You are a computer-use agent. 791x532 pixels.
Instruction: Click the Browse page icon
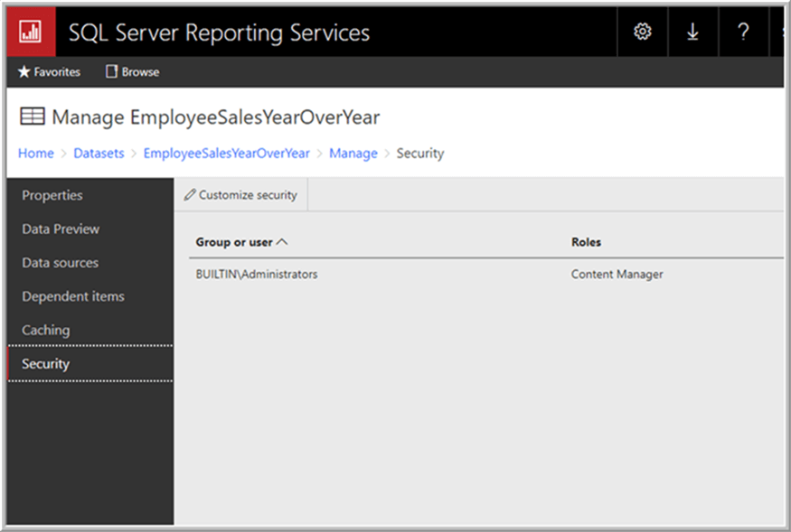click(x=111, y=71)
